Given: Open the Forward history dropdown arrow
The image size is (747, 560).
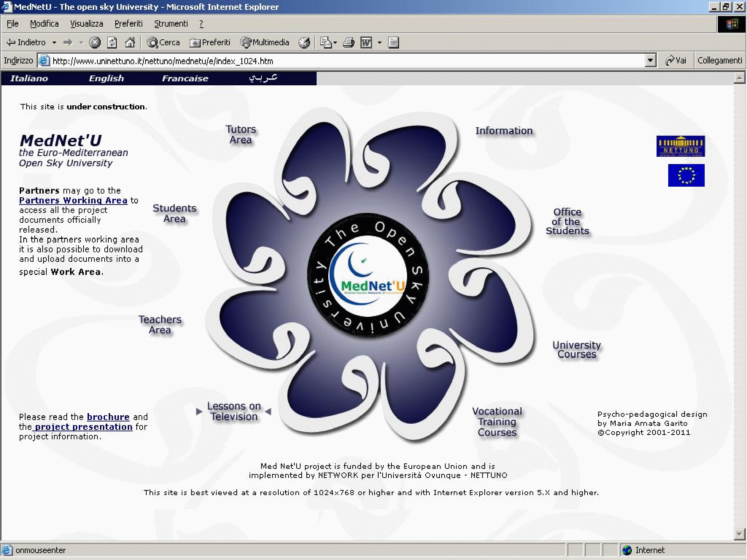Looking at the screenshot, I should (81, 43).
